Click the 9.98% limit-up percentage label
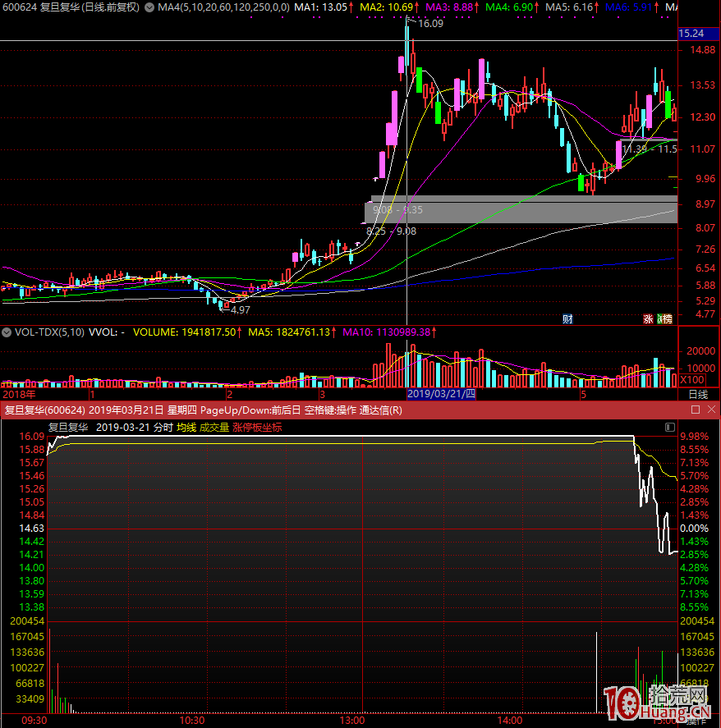721x728 pixels. click(694, 437)
